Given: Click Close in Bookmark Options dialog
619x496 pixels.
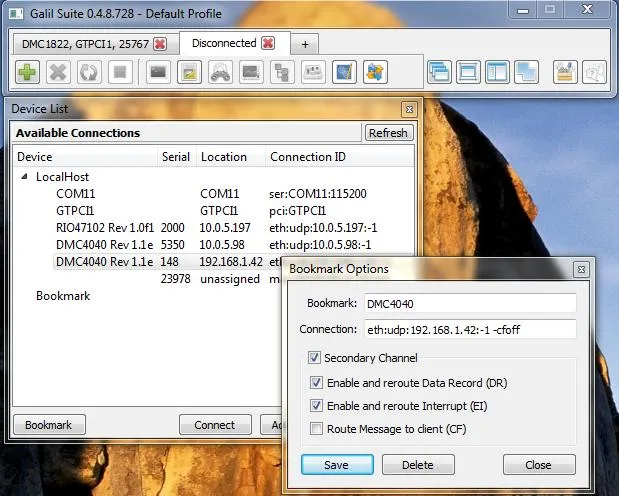Looking at the screenshot, I should tap(539, 465).
